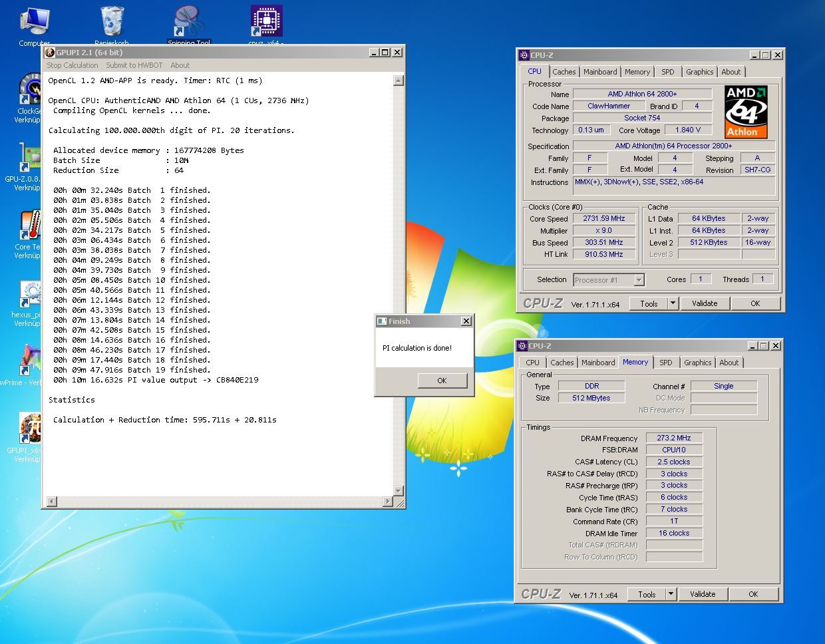Switch to CPU tab in lower CPU-Z

533,363
